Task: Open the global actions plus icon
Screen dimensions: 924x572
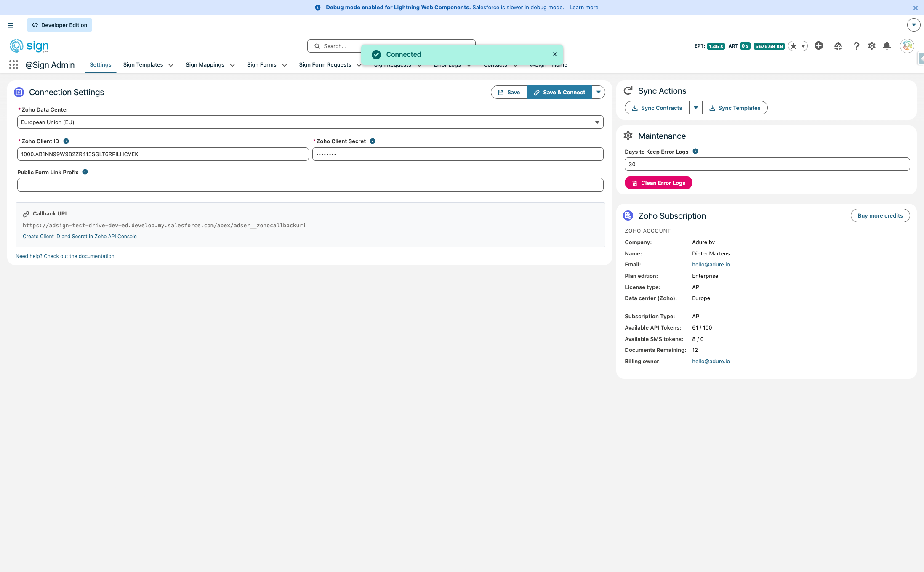Action: click(819, 46)
